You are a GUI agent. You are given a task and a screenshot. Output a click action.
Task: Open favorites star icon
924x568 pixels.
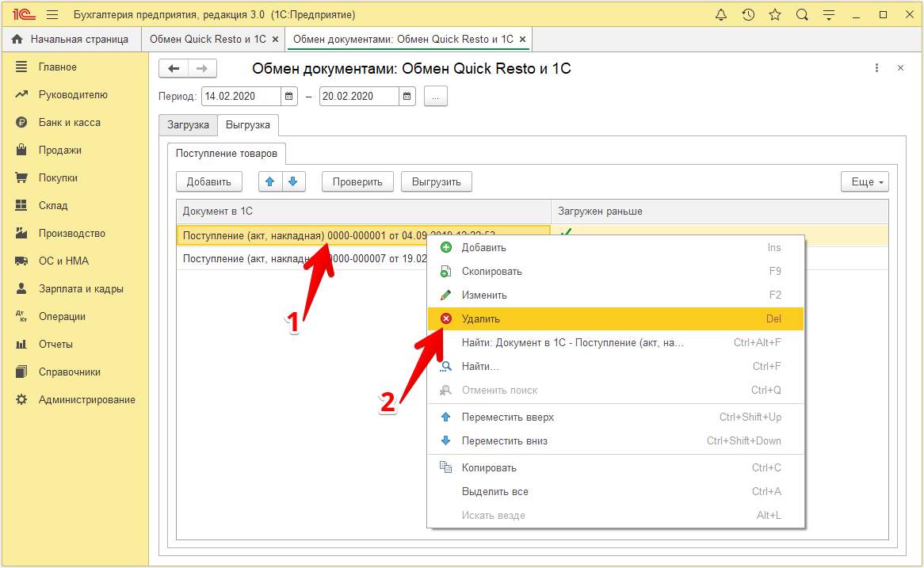pos(775,15)
